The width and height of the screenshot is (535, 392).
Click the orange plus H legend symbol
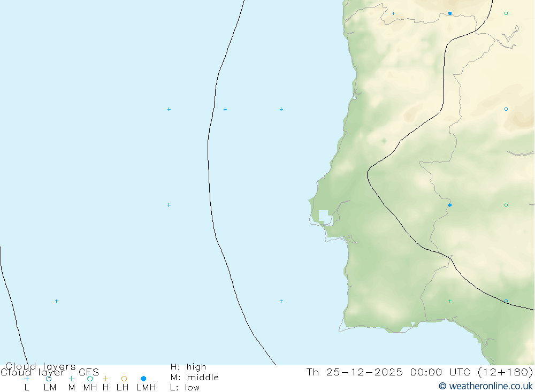tap(105, 379)
